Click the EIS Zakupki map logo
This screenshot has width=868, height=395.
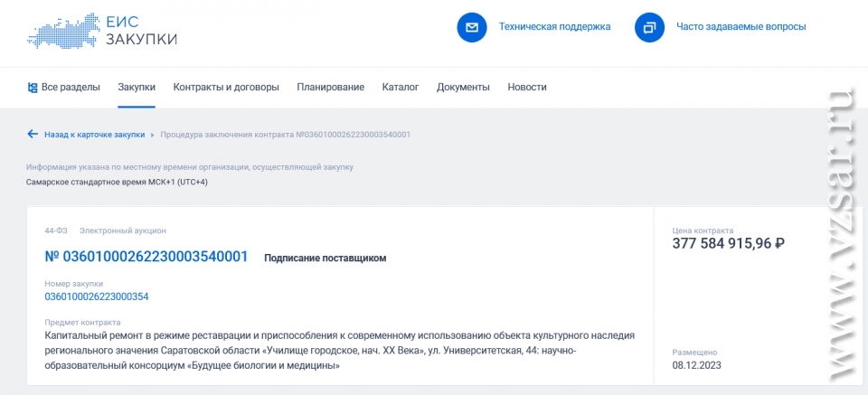click(61, 29)
